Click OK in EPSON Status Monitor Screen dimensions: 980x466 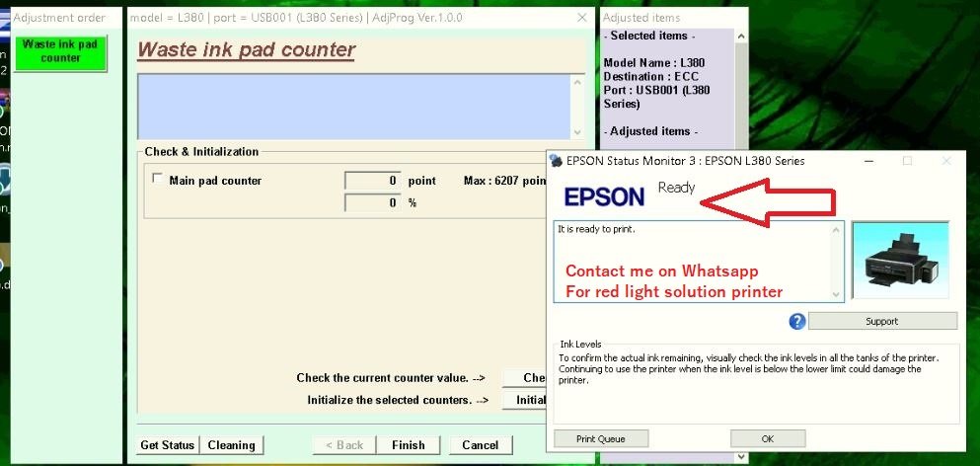tap(768, 438)
